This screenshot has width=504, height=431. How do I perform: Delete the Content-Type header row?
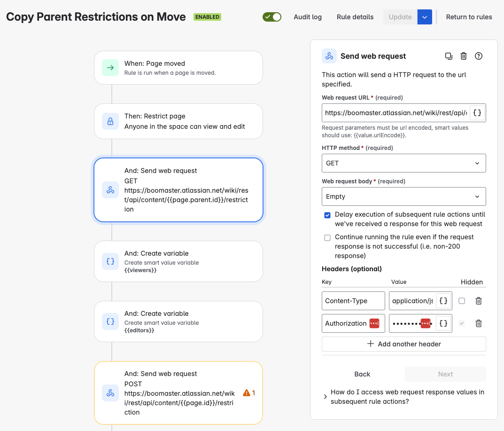tap(479, 301)
